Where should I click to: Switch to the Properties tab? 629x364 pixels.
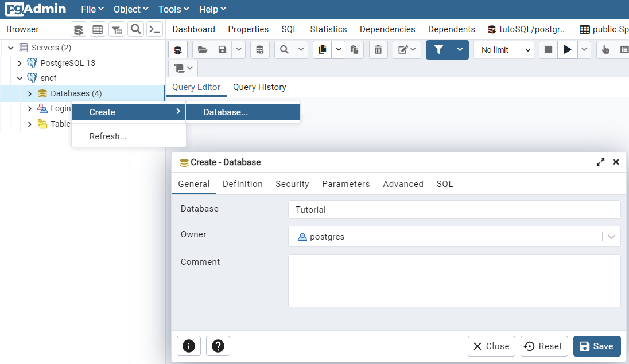click(x=249, y=29)
